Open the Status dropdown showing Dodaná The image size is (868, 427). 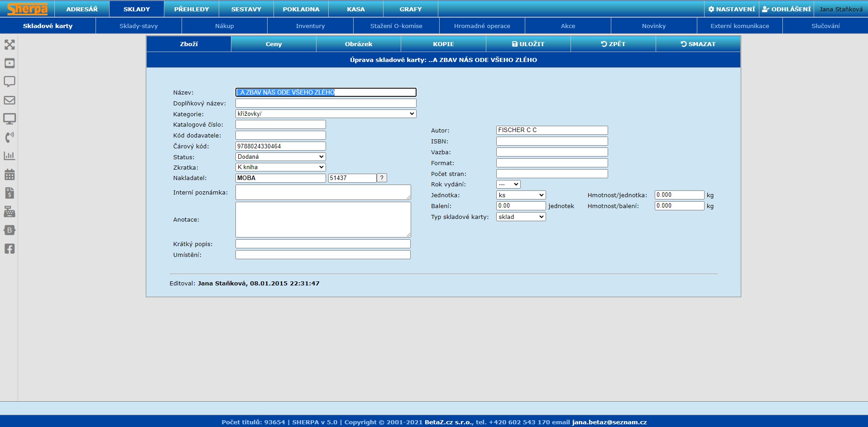click(281, 157)
